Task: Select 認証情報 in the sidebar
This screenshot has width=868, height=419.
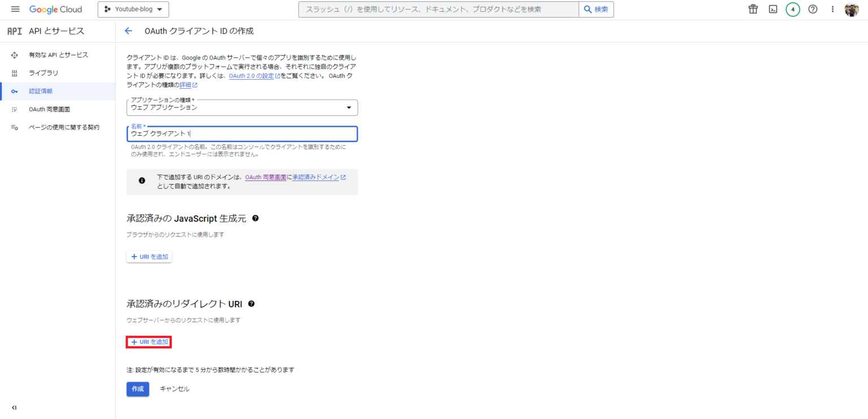Action: tap(40, 91)
